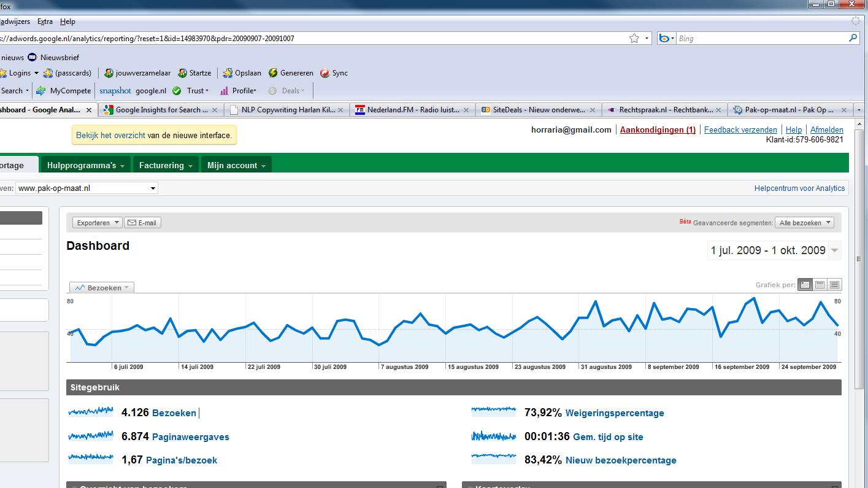Close the Google Insights for Search tab
This screenshot has width=868, height=488.
tap(215, 110)
